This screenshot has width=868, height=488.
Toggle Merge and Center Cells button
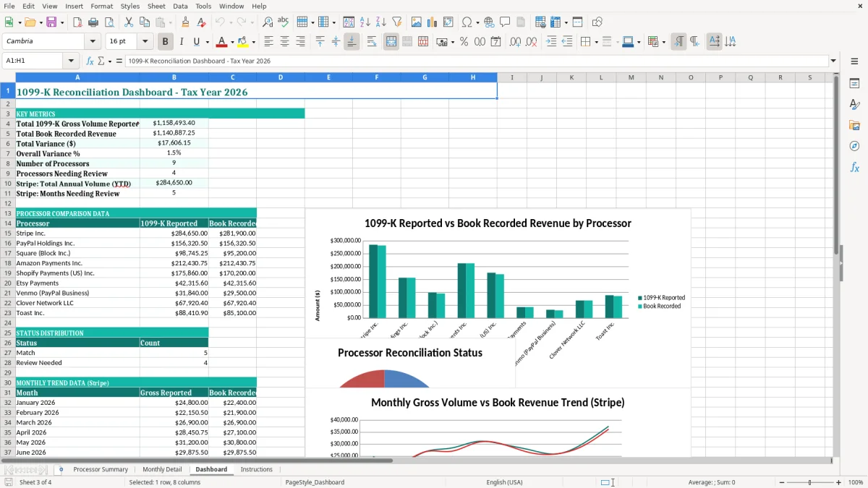click(391, 42)
